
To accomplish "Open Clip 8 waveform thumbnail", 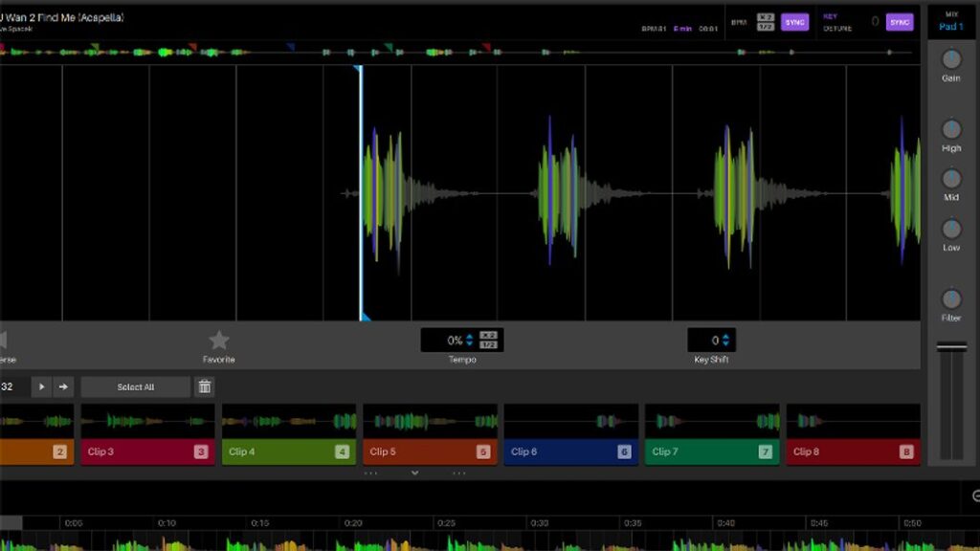I will coord(853,422).
